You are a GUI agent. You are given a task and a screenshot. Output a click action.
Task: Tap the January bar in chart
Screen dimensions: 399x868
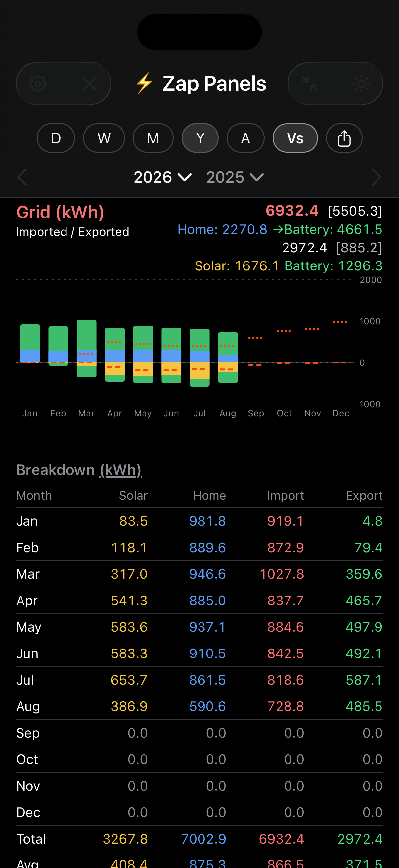pyautogui.click(x=30, y=344)
